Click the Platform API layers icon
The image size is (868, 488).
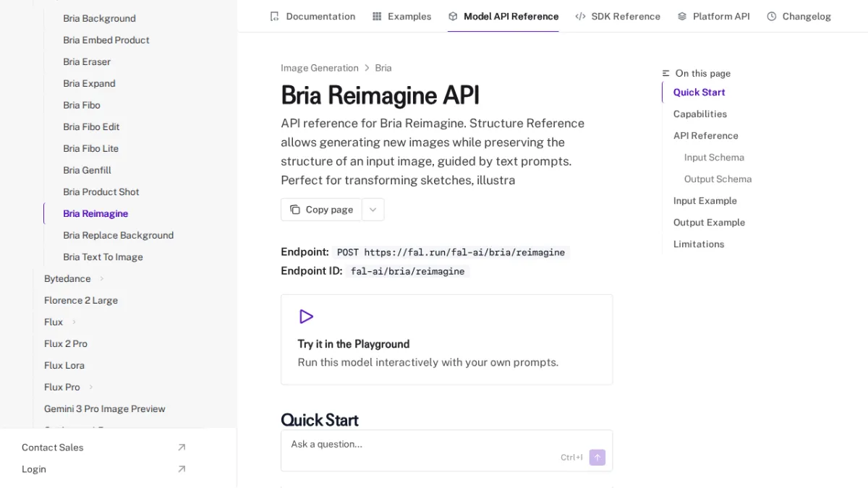pyautogui.click(x=682, y=16)
